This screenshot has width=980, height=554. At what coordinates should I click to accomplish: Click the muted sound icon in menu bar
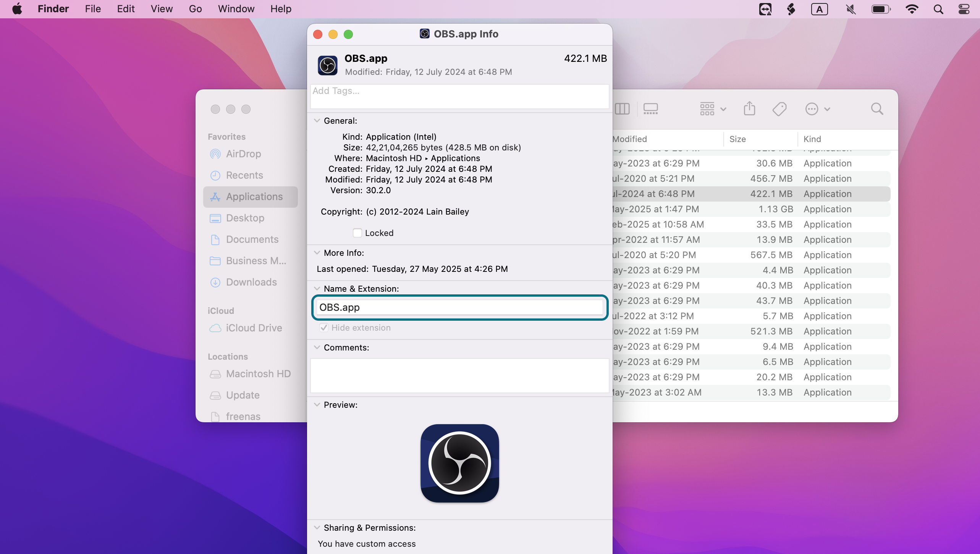click(x=851, y=9)
